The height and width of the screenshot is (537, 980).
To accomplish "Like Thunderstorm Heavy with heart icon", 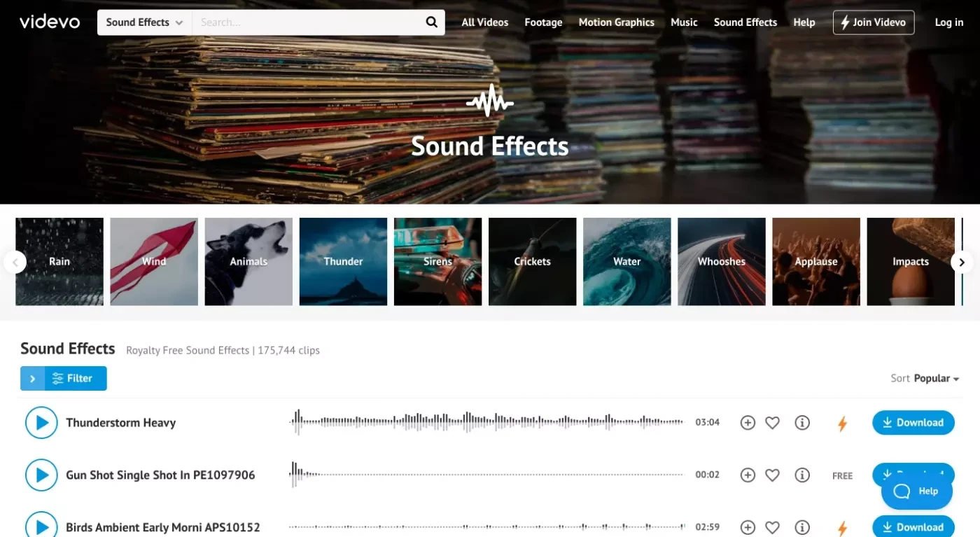I will click(x=772, y=423).
